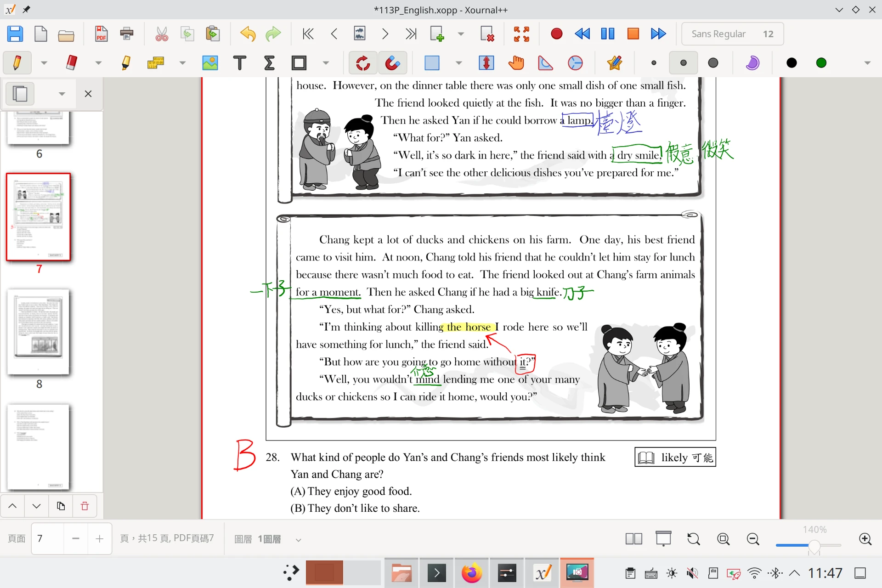Pick the green color swatch
The height and width of the screenshot is (588, 882).
[821, 63]
